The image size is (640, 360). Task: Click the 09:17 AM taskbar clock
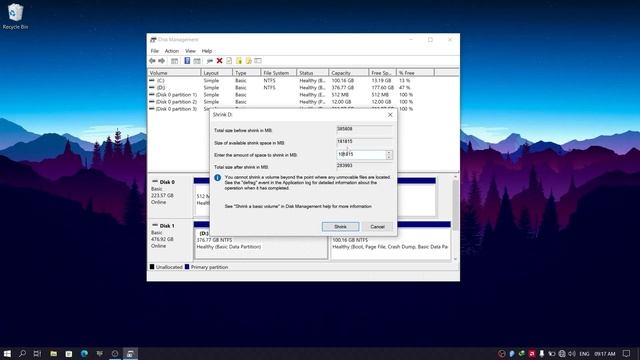click(604, 354)
